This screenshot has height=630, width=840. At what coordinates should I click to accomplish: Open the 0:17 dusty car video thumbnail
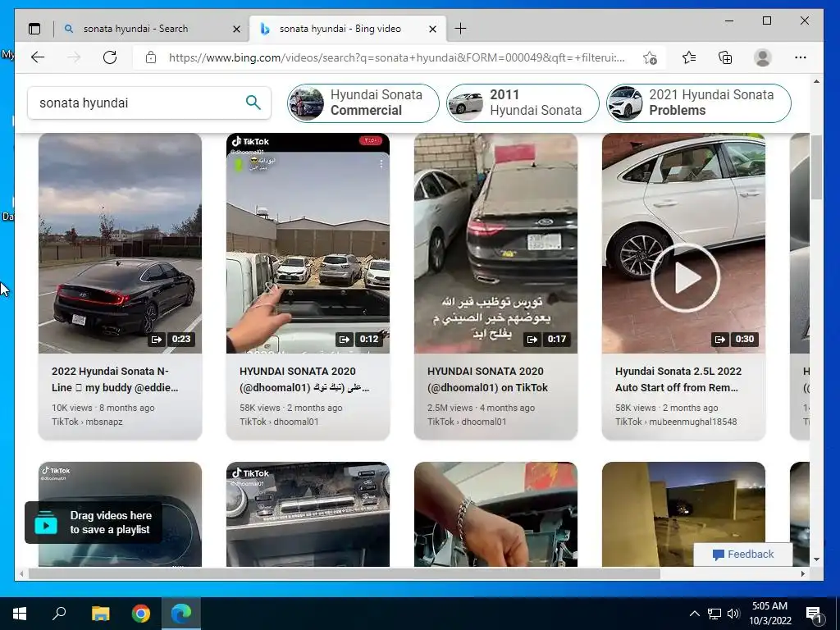point(495,243)
